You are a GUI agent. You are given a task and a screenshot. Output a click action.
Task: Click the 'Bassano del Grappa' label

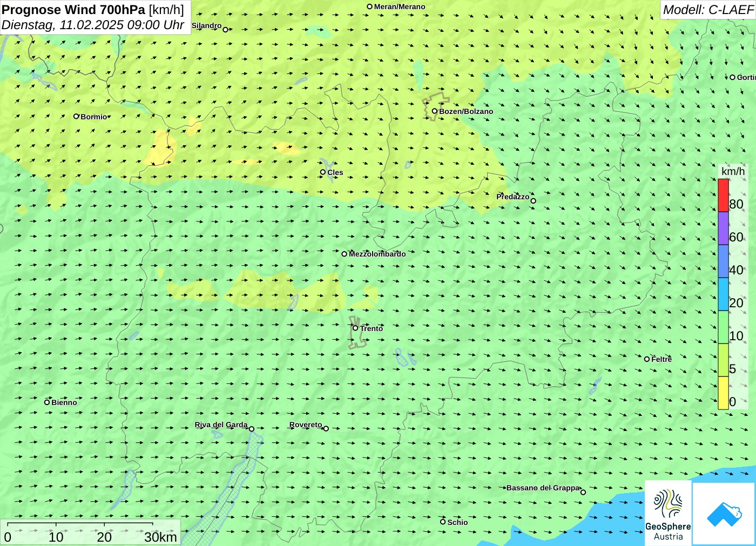click(x=543, y=488)
